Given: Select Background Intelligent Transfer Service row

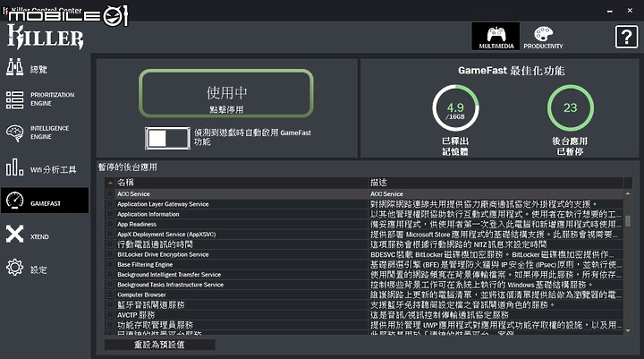Looking at the screenshot, I should (364, 274).
